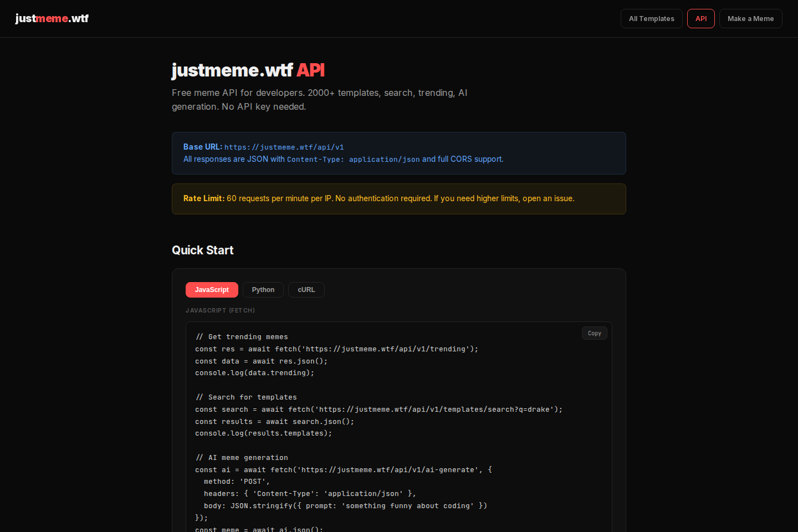Click the search?q=drake fetch line
The width and height of the screenshot is (798, 532).
378,410
